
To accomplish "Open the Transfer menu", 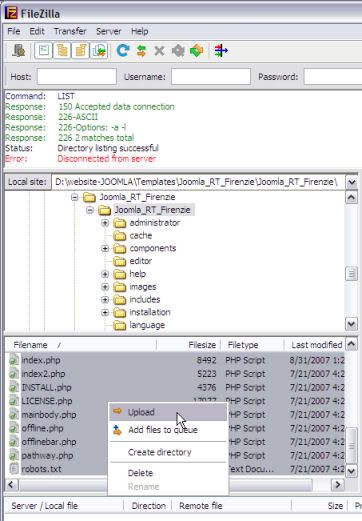I will pos(70,31).
